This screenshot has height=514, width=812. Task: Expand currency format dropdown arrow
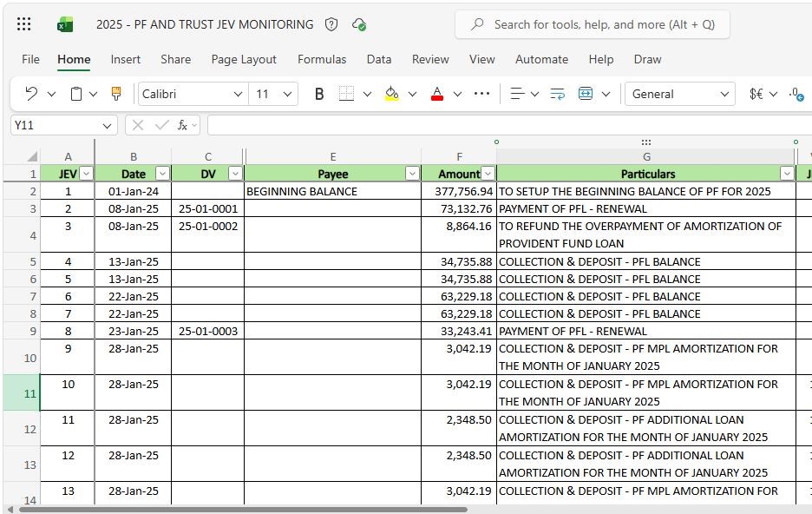pos(773,94)
